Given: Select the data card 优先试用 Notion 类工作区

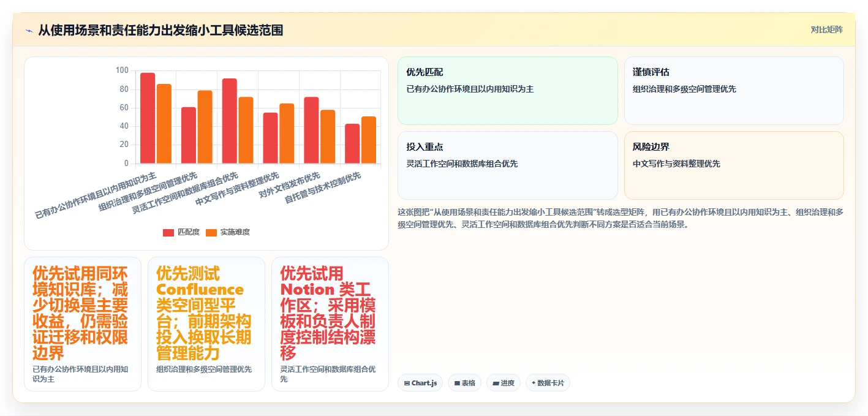Looking at the screenshot, I should pos(330,324).
